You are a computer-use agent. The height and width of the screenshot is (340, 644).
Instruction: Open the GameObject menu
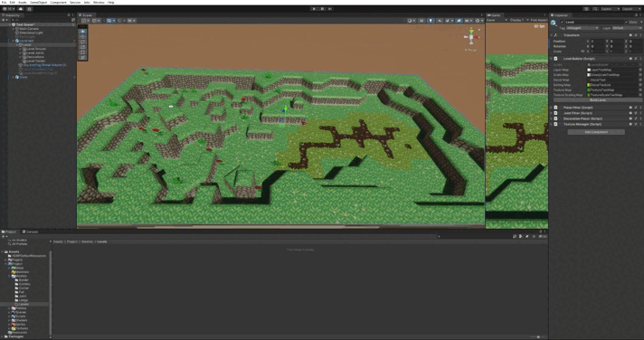coord(39,3)
